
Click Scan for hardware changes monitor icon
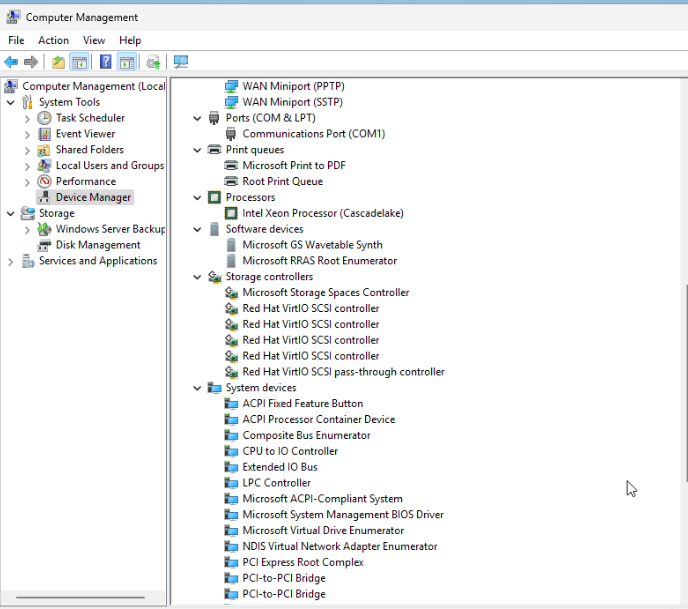tap(181, 62)
